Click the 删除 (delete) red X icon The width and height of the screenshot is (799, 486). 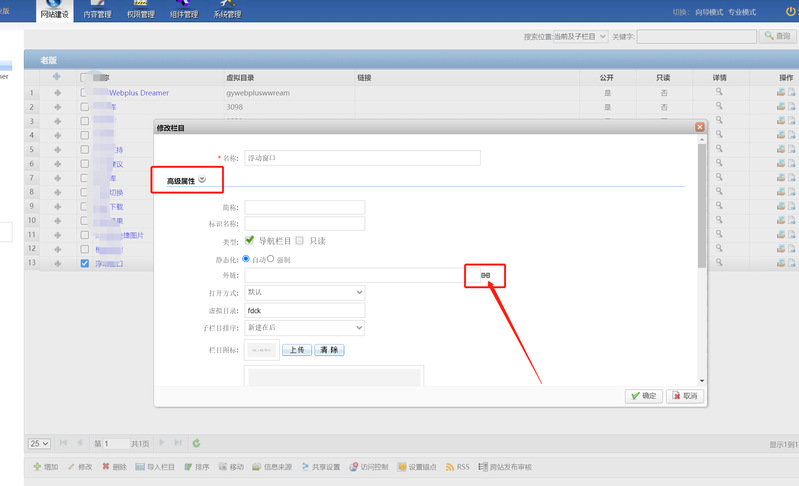pos(106,467)
